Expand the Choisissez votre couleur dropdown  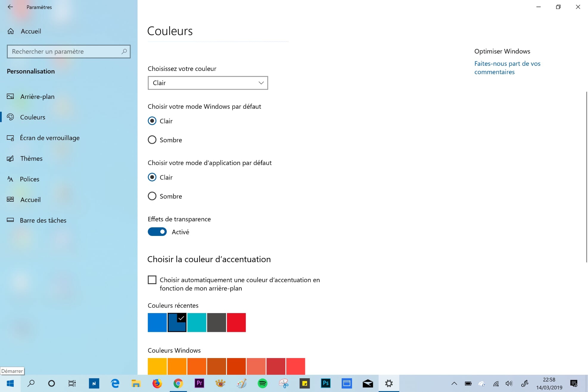(208, 83)
